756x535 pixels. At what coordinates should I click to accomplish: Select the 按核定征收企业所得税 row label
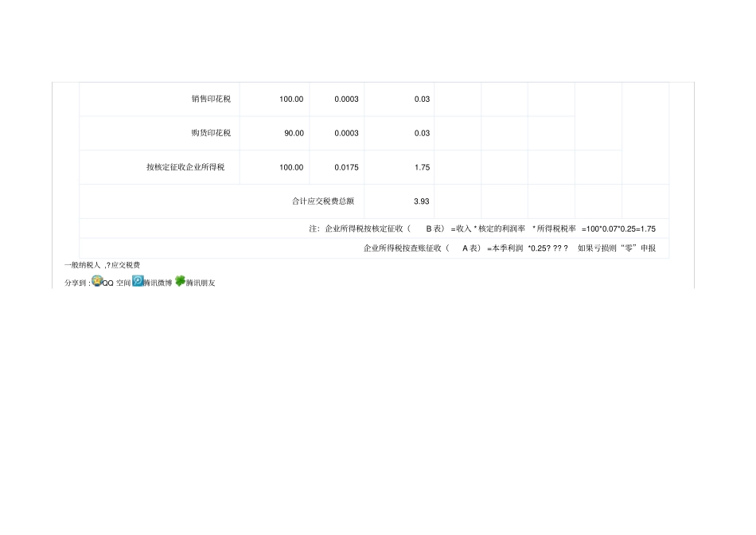185,167
